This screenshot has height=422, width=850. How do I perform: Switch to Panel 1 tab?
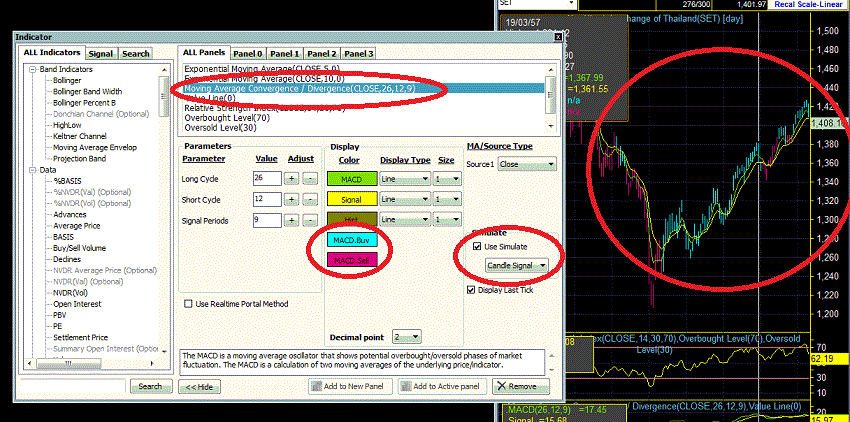[x=285, y=54]
